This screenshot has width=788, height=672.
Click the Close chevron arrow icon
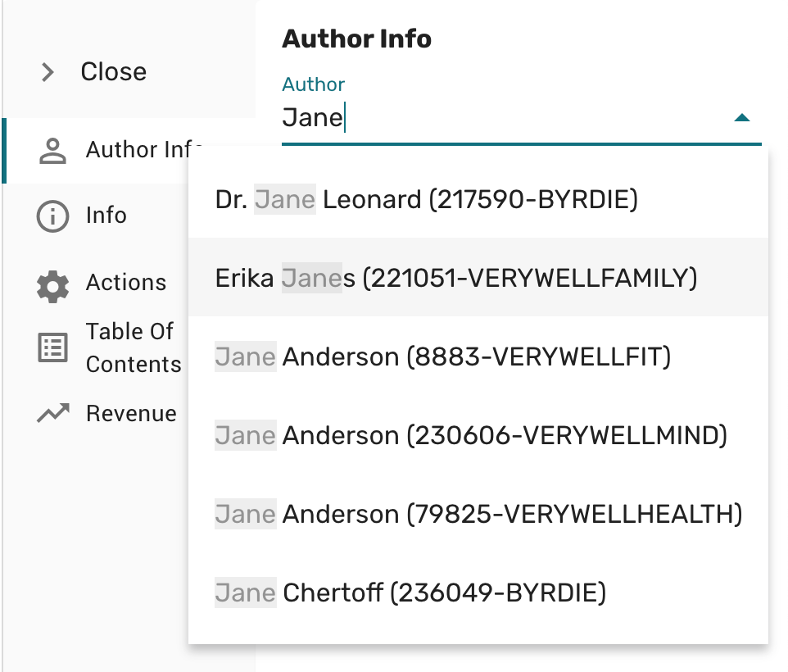pyautogui.click(x=48, y=72)
